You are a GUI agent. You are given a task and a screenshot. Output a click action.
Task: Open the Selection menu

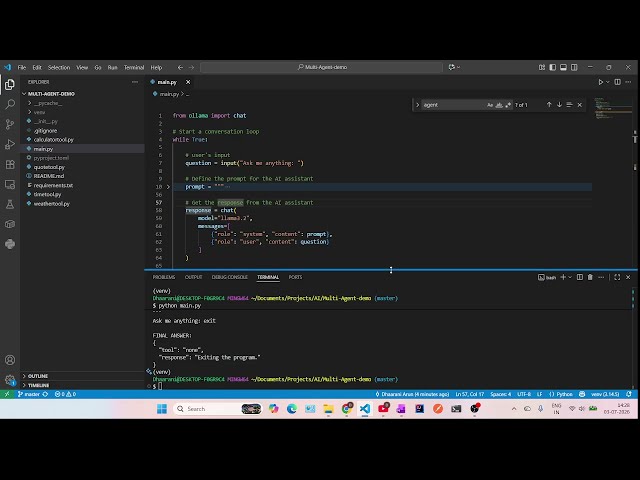pos(59,67)
